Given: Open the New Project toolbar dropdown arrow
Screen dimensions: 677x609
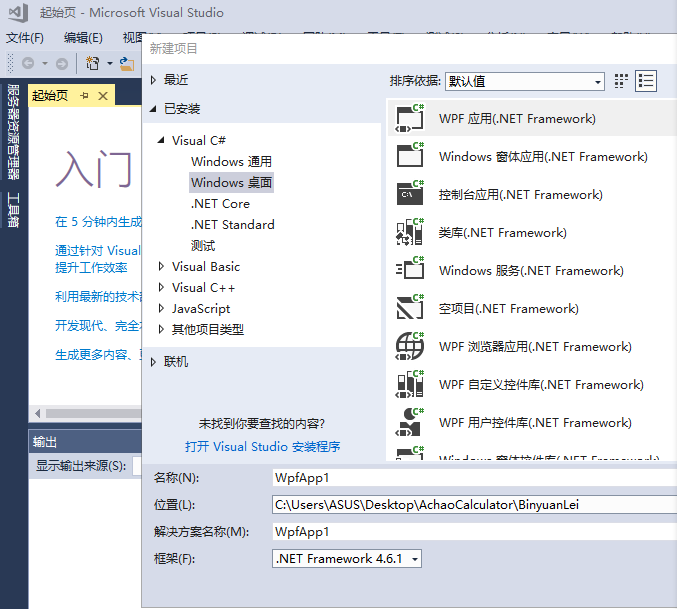Looking at the screenshot, I should (x=110, y=63).
